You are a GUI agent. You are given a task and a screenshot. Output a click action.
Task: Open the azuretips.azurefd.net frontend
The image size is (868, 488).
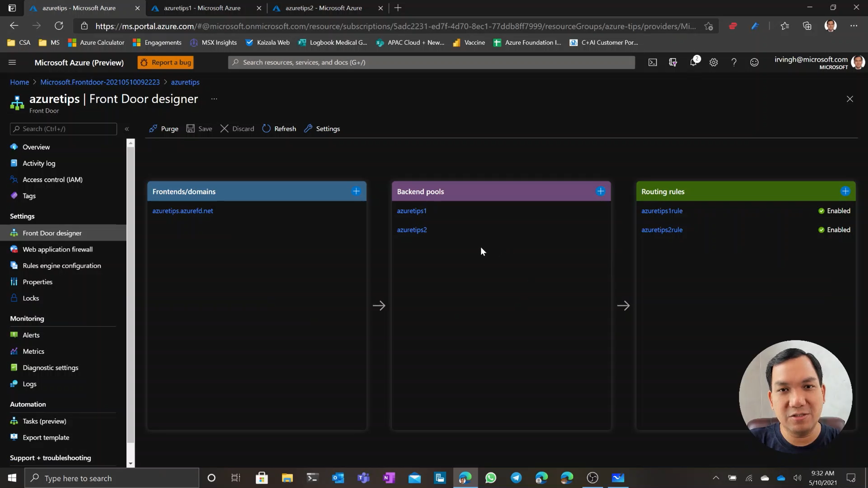(x=183, y=211)
